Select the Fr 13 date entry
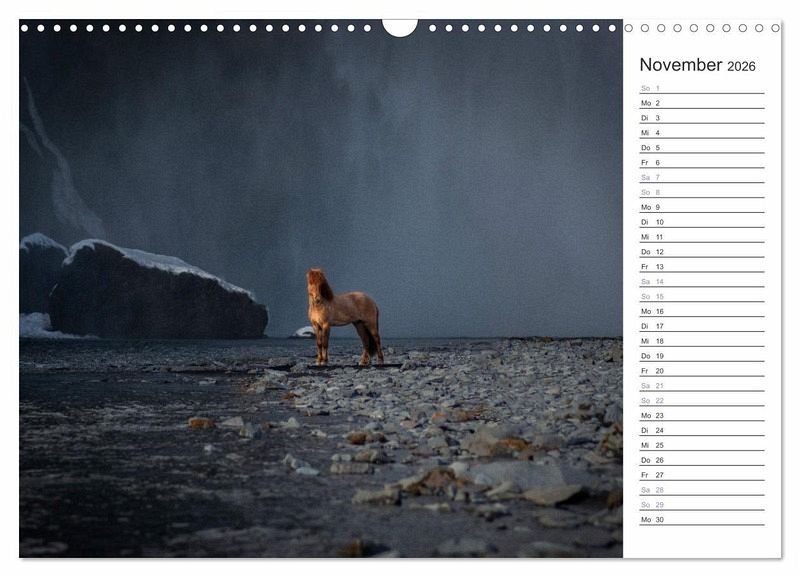800x577 pixels. pos(701,267)
